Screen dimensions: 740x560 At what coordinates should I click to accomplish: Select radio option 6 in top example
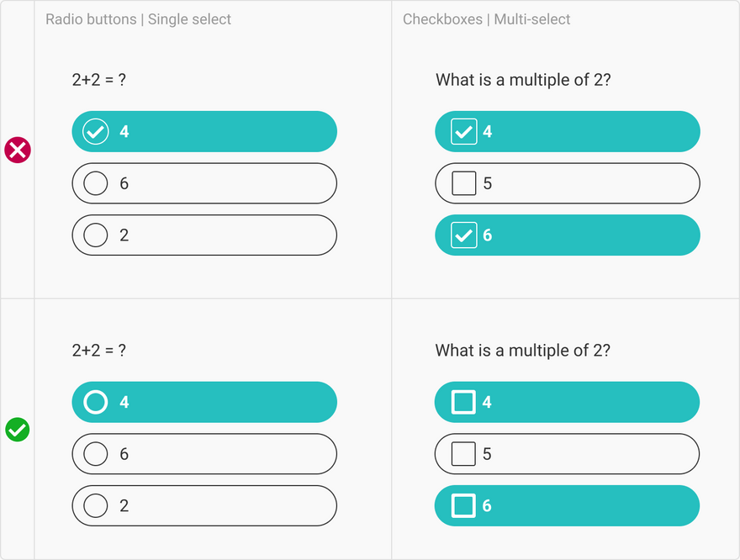tap(96, 183)
